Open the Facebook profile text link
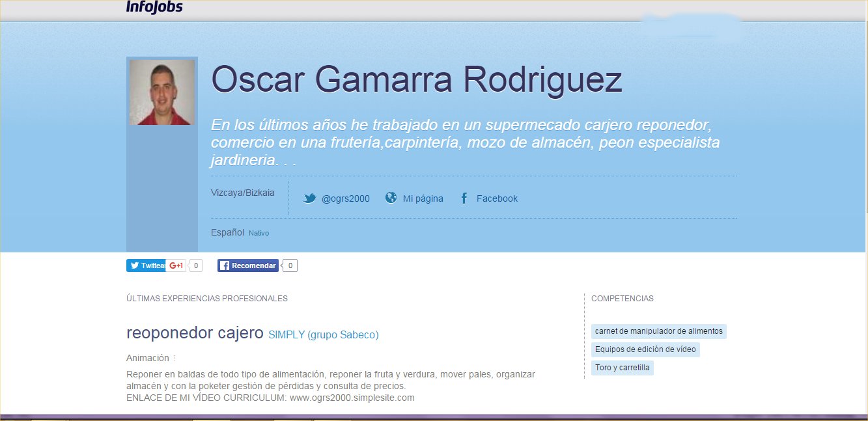Image resolution: width=868 pixels, height=421 pixels. (497, 198)
